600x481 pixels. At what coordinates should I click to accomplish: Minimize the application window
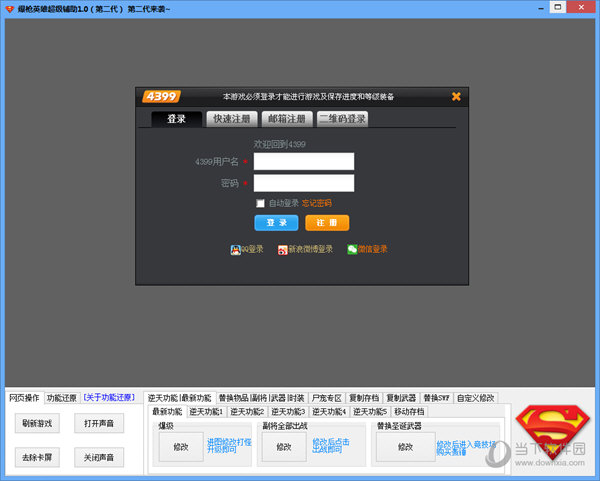[x=541, y=8]
